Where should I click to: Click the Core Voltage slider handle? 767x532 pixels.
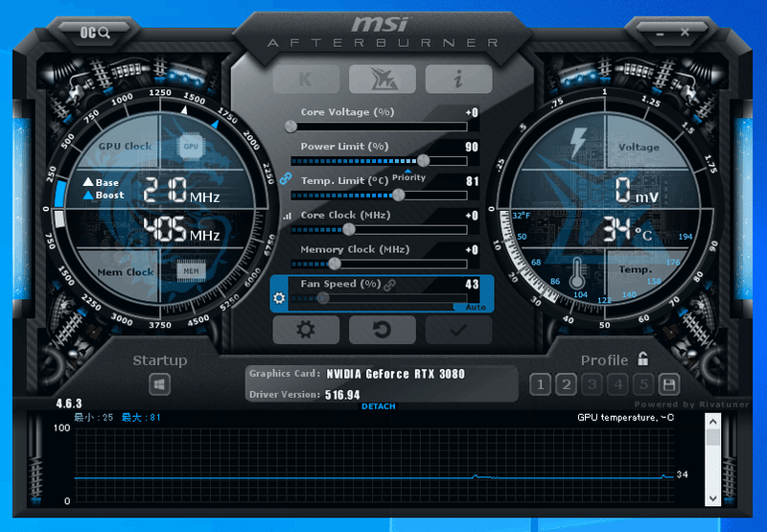[291, 127]
